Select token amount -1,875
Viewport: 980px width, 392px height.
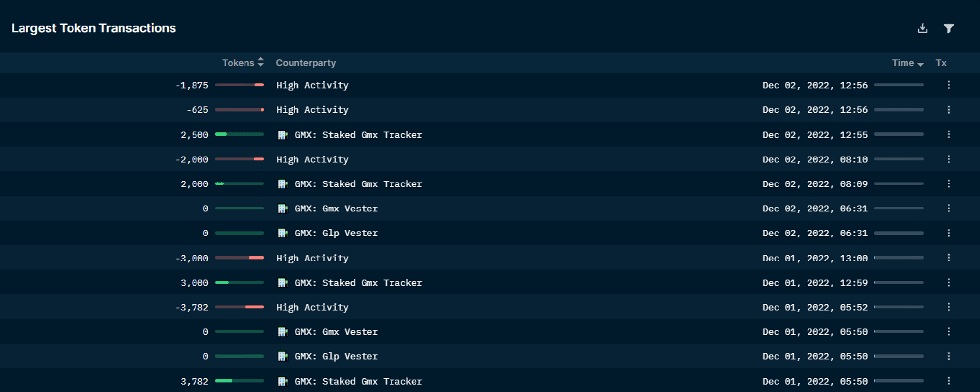click(x=192, y=85)
